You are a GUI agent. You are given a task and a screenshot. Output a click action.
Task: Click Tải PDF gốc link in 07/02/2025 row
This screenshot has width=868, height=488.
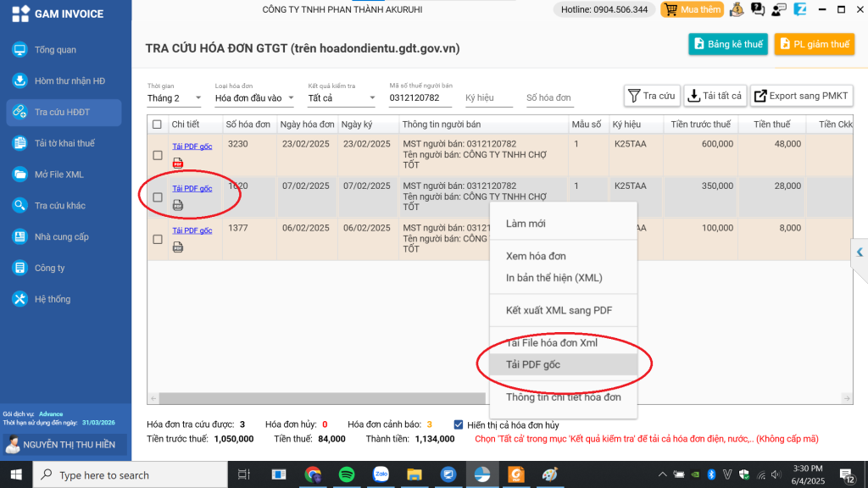click(192, 189)
